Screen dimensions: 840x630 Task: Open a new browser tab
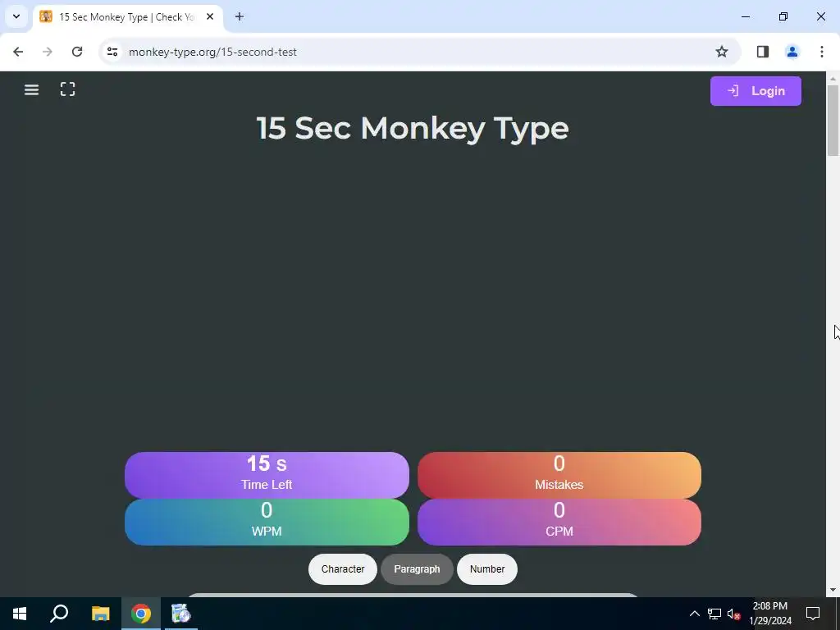click(x=240, y=16)
